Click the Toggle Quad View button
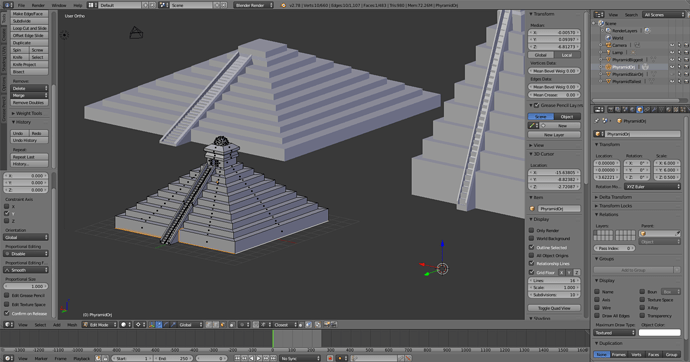Image resolution: width=690 pixels, height=362 pixels. pyautogui.click(x=554, y=308)
